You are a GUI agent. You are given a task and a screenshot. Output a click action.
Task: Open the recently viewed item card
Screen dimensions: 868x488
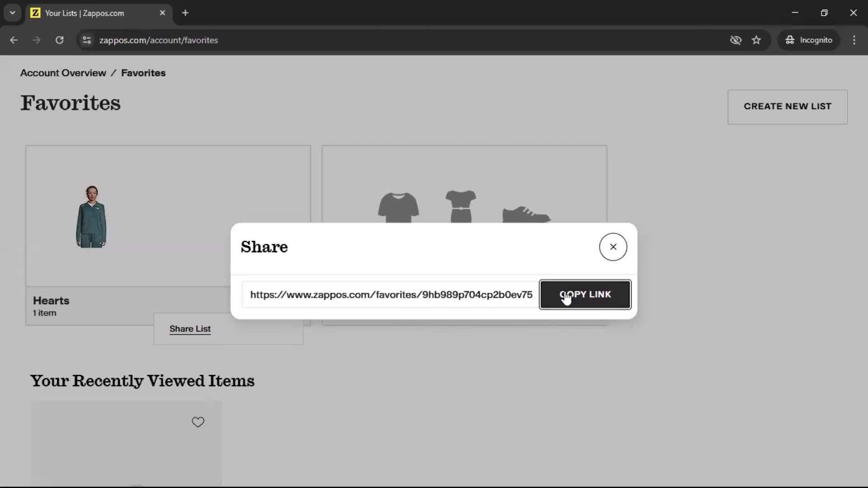126,443
